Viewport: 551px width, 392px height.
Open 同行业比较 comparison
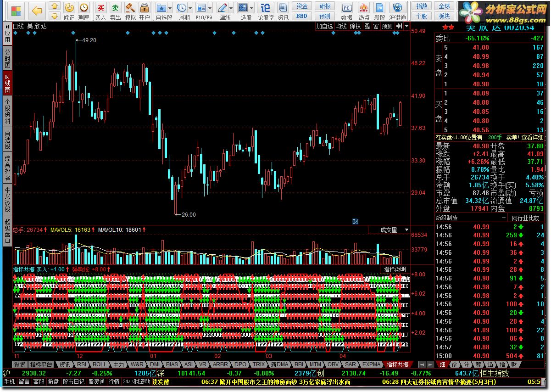tap(525, 218)
